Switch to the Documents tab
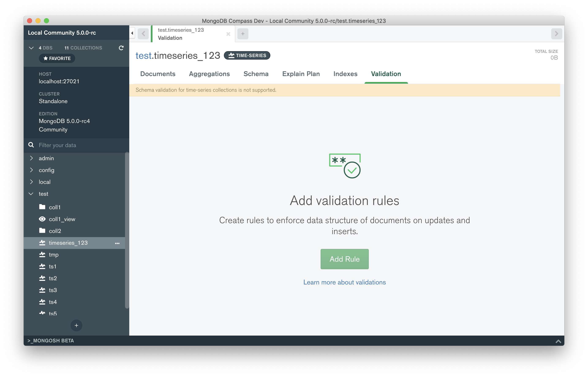Viewport: 588px width, 377px height. coord(158,74)
